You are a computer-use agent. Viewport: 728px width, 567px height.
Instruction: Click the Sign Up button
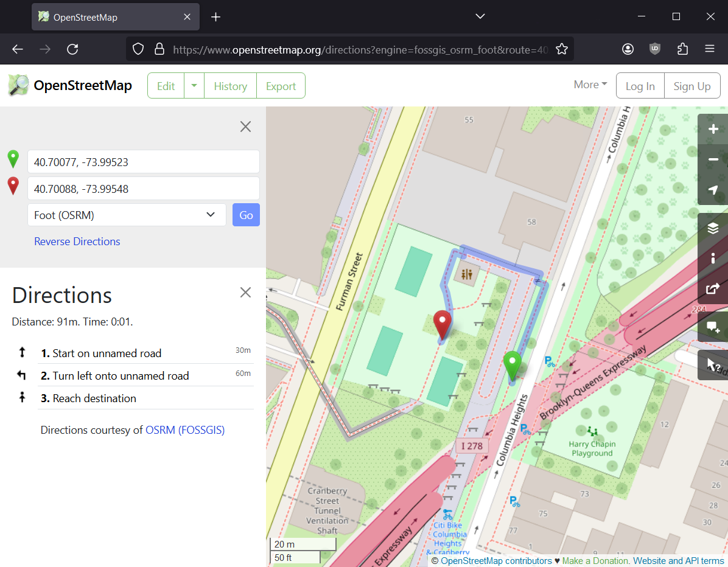click(x=692, y=86)
